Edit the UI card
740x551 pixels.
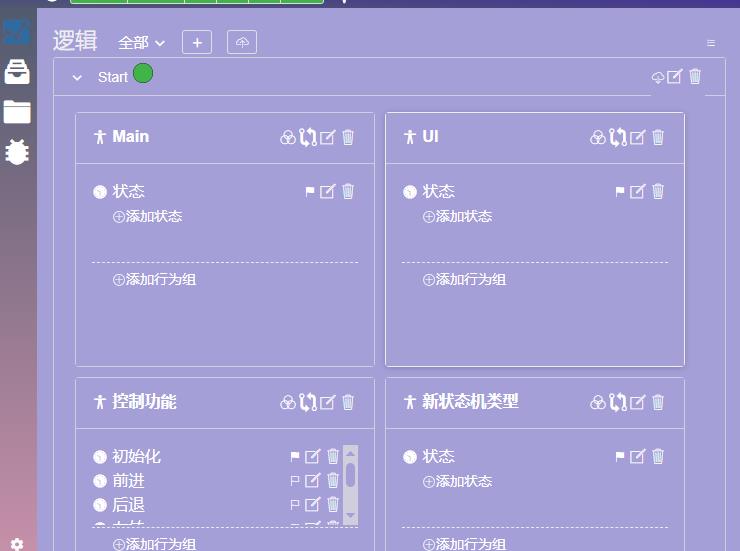click(638, 137)
